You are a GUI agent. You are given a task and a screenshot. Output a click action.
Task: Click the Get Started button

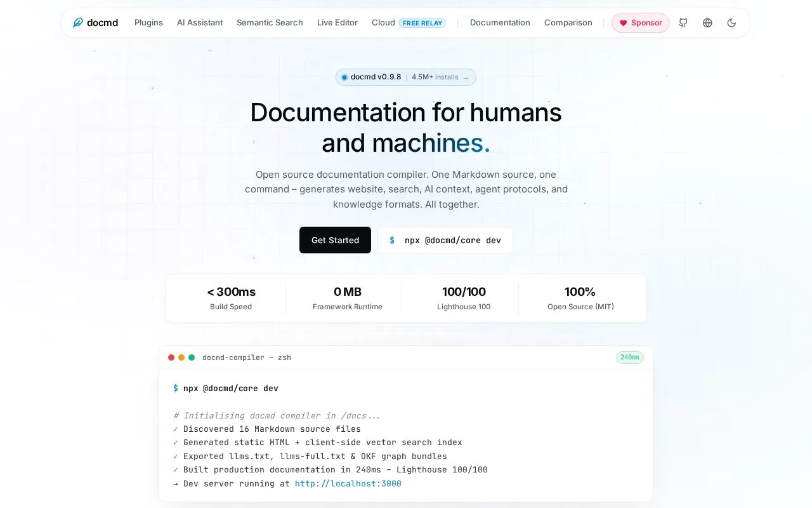[x=335, y=240]
